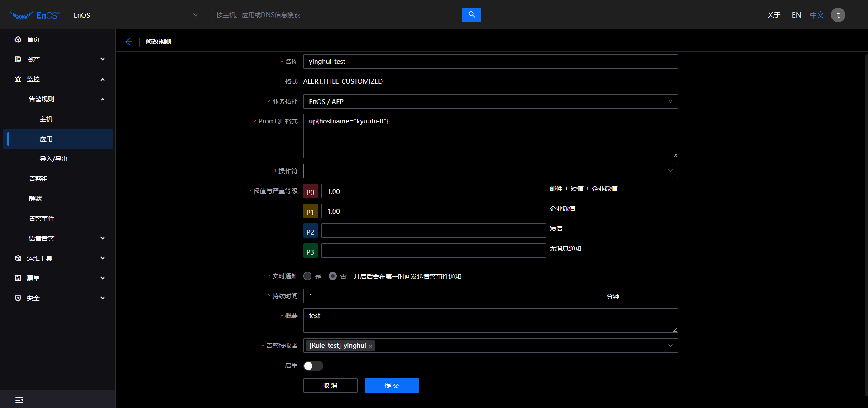Image resolution: width=868 pixels, height=408 pixels.
Task: Expand the 运维工具 menu chevron
Action: tap(103, 258)
